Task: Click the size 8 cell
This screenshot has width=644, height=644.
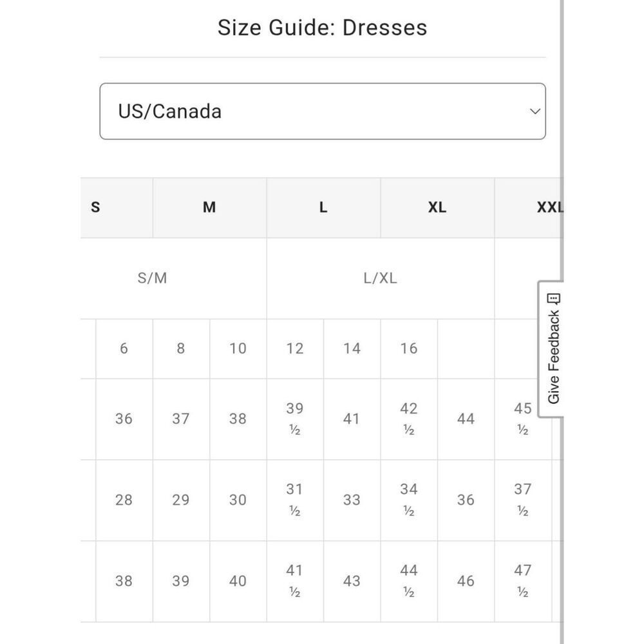Action: tap(181, 348)
